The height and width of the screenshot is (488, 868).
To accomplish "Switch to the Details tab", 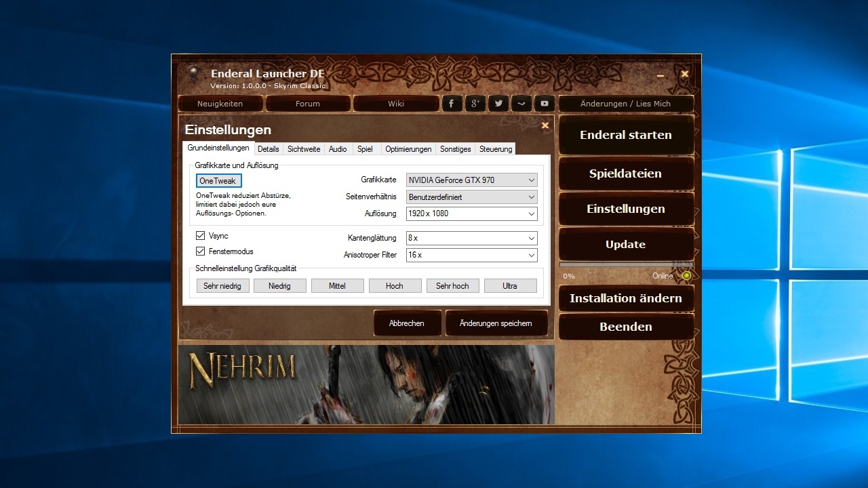I will 269,149.
